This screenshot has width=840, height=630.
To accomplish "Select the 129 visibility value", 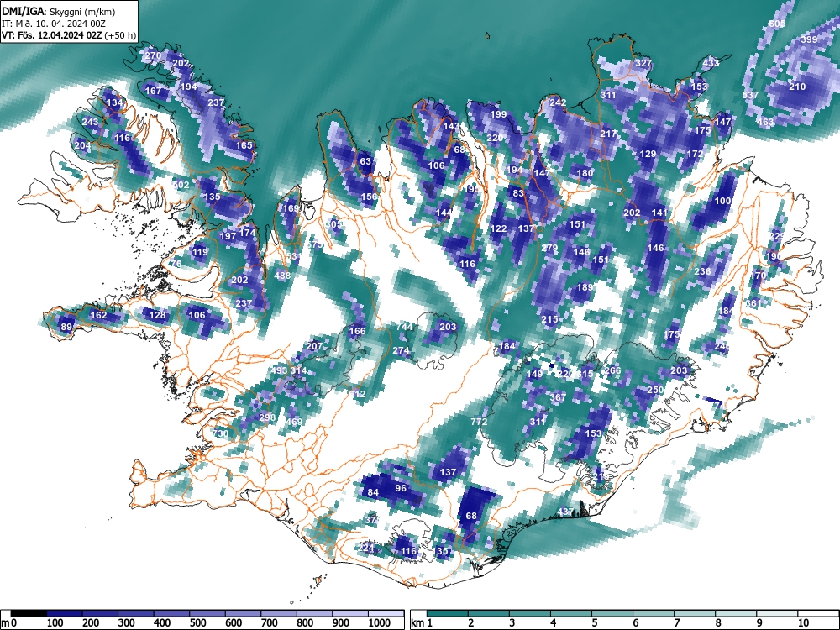I will [x=648, y=154].
